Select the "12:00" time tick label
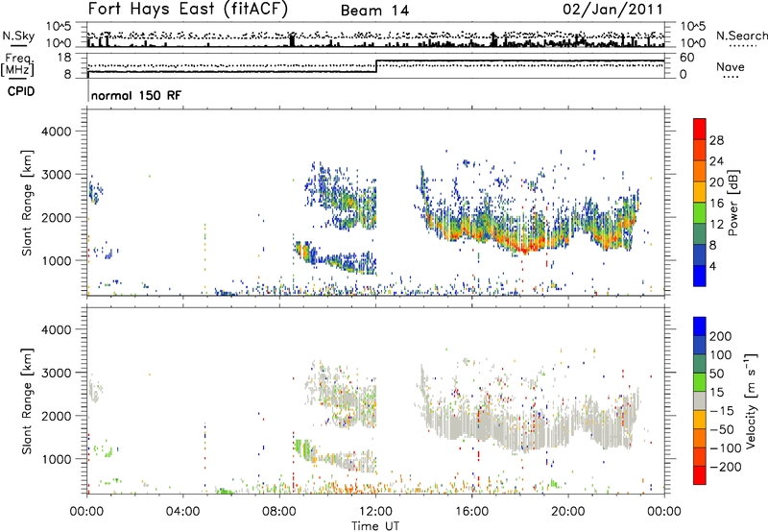The height and width of the screenshot is (532, 768). point(375,512)
